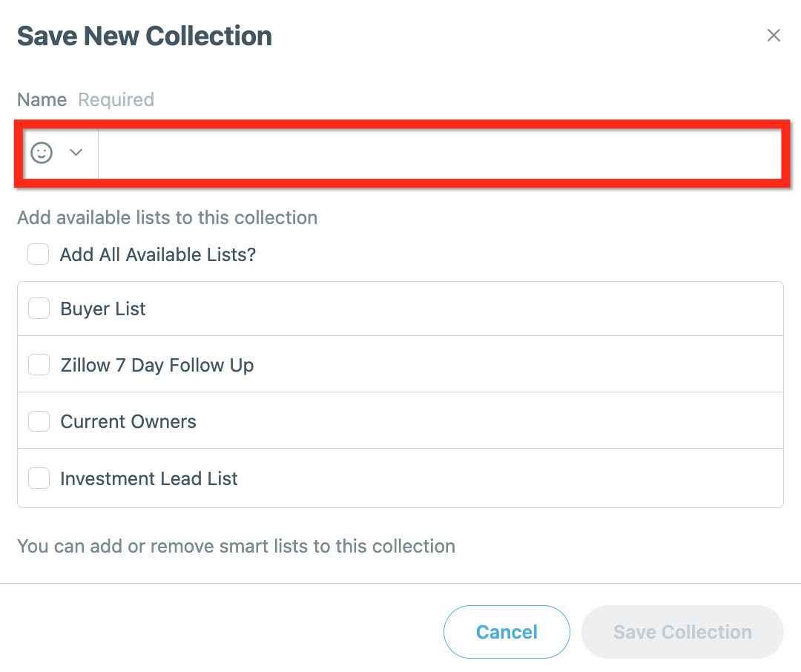Cancel creating the collection
The image size is (801, 672).
pyautogui.click(x=507, y=632)
